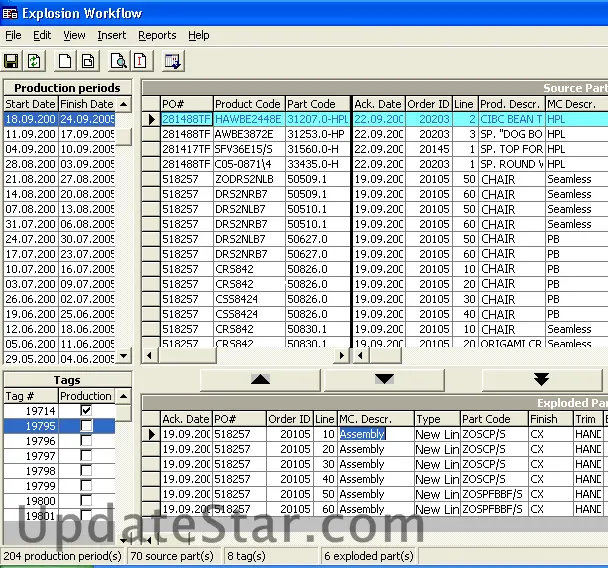The width and height of the screenshot is (608, 568).
Task: Click status bar text 70 source part(s)
Action: click(x=172, y=556)
